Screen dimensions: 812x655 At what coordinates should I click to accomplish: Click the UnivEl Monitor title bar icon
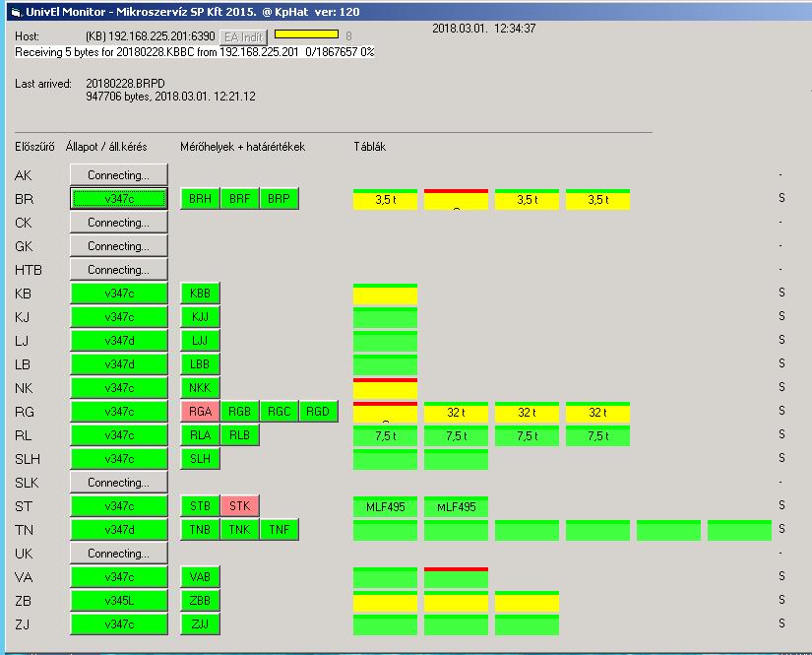[16, 12]
